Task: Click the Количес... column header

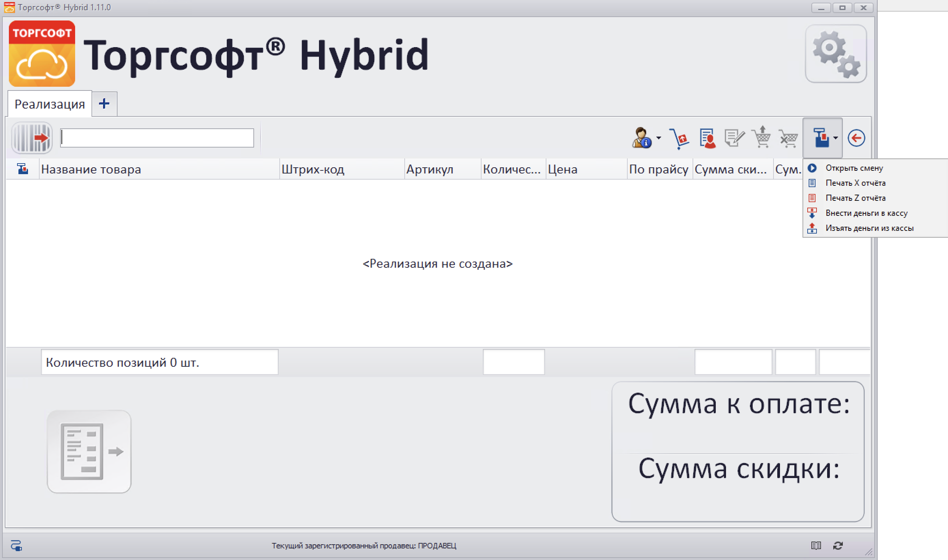Action: (x=513, y=169)
